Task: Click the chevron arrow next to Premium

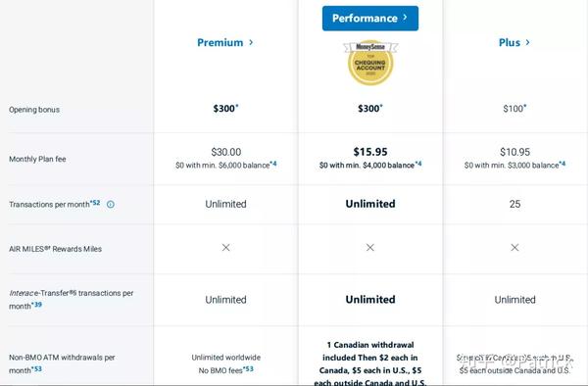Action: tap(251, 42)
